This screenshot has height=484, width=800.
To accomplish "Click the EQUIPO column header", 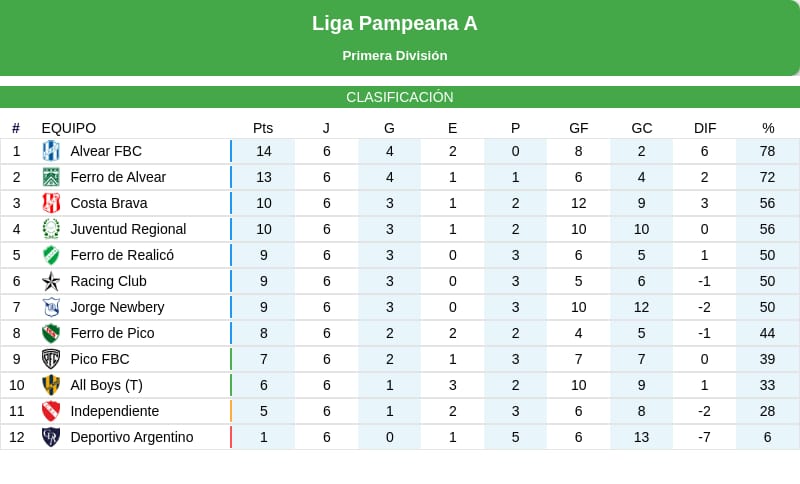I will point(69,128).
